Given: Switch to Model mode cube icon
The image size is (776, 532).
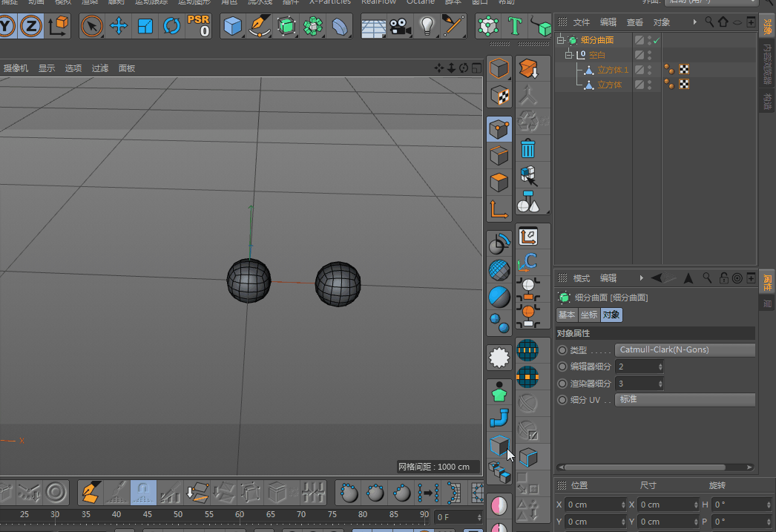Looking at the screenshot, I should 499,68.
